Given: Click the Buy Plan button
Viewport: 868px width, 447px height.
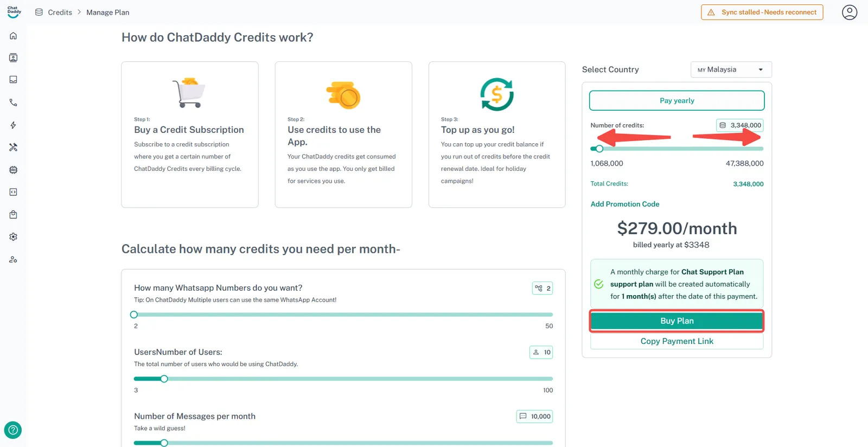Looking at the screenshot, I should click(676, 321).
